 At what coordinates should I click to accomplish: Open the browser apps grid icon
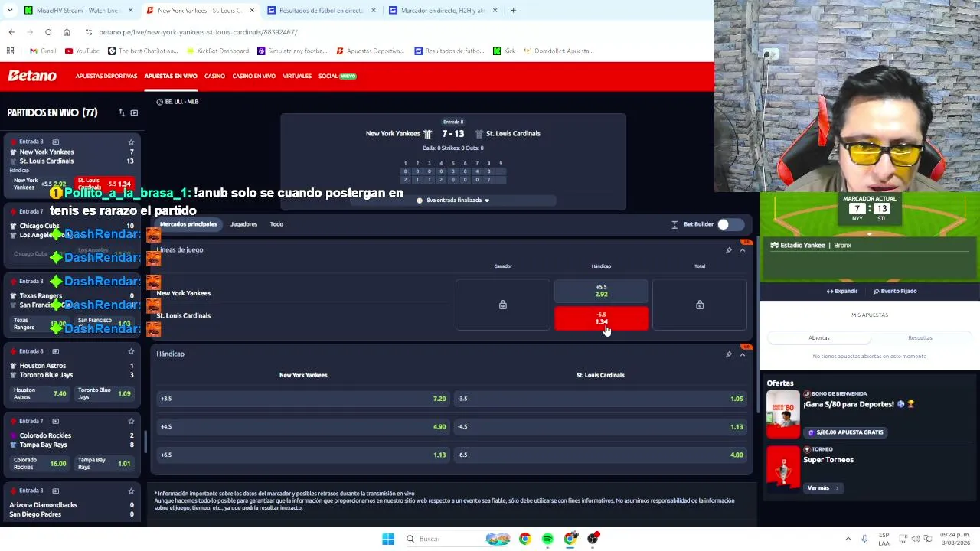pyautogui.click(x=11, y=51)
